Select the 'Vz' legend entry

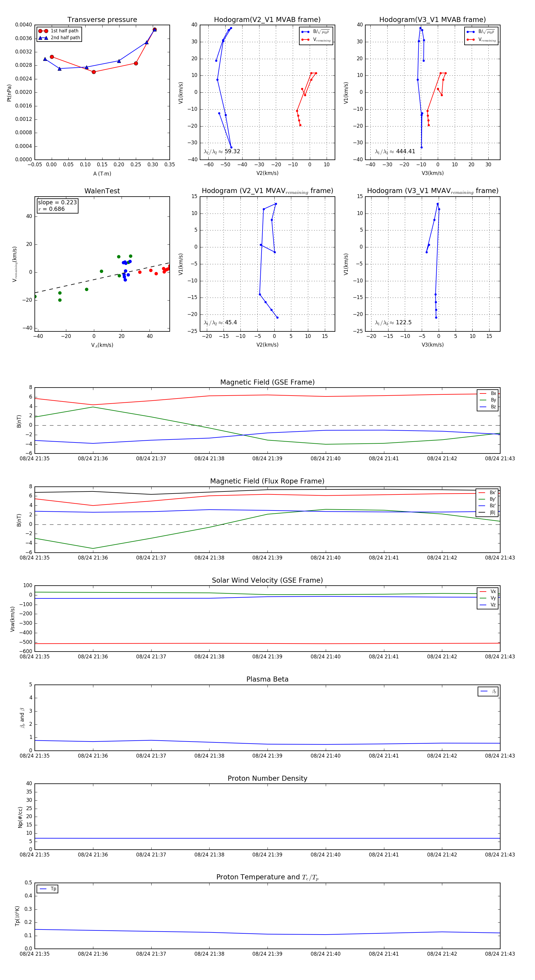click(488, 605)
